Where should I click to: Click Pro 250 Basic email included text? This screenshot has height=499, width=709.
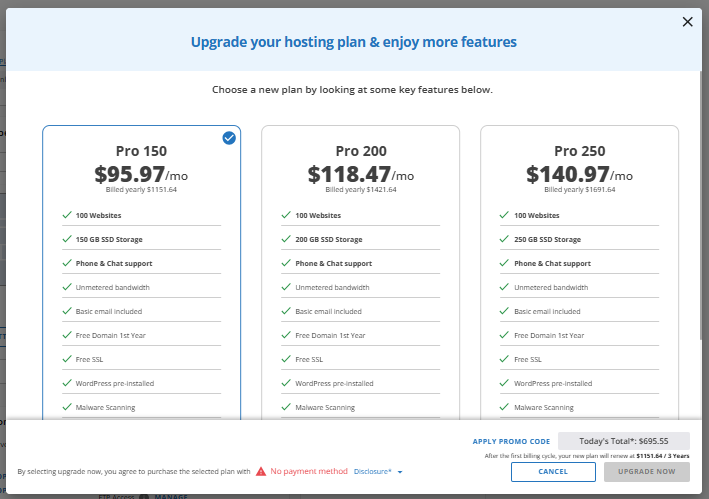(x=547, y=311)
